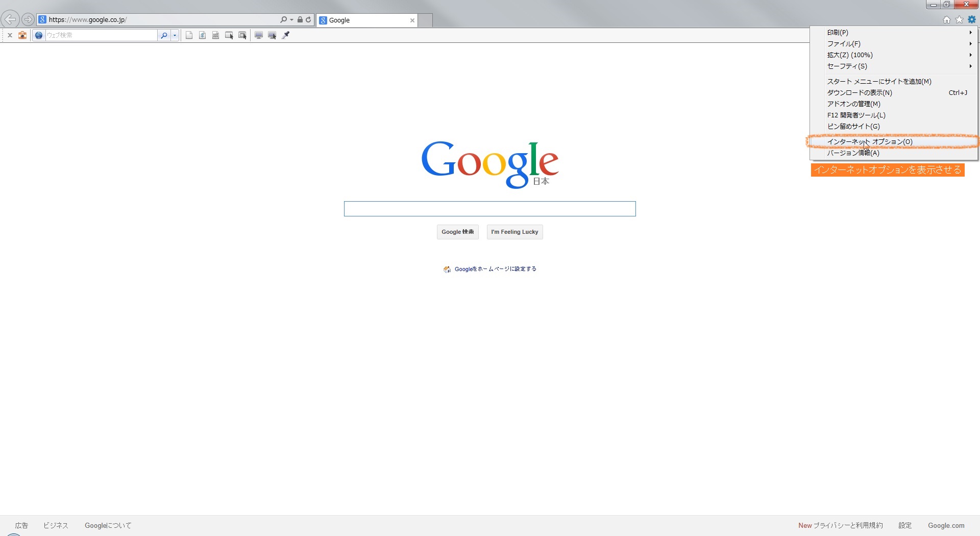Screen dimensions: 980x536
Task: Show バージョン情報(A) dialog
Action: tap(894, 153)
